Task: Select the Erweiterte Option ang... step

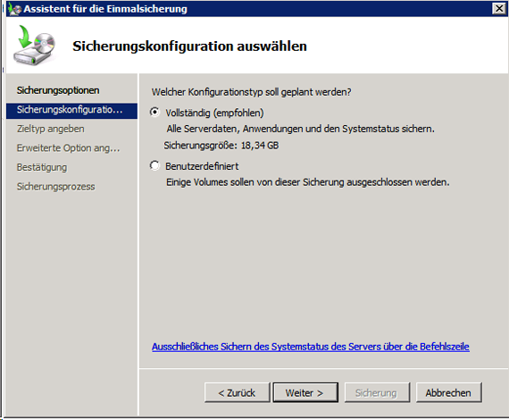Action: (68, 148)
